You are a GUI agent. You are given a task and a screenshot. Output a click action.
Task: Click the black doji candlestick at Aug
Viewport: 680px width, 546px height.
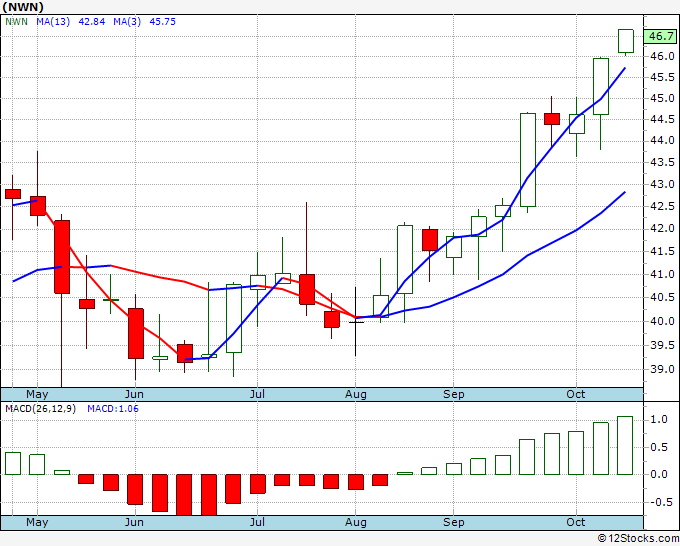pyautogui.click(x=356, y=322)
